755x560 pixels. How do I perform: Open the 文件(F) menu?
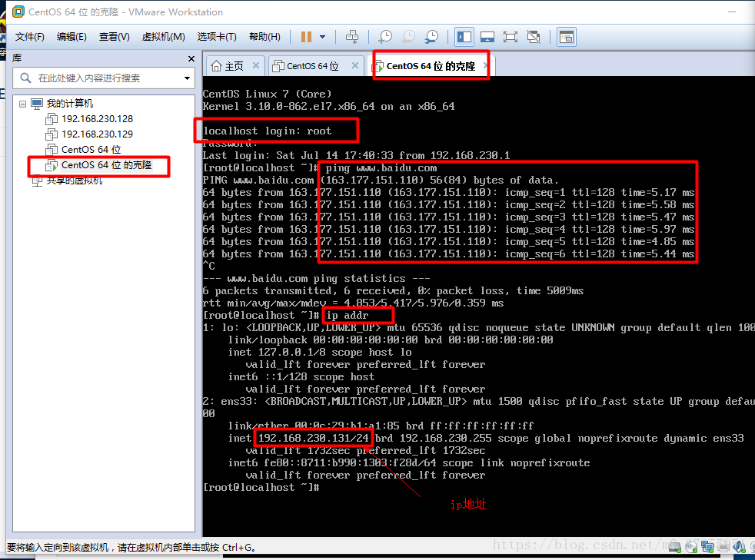pos(29,37)
